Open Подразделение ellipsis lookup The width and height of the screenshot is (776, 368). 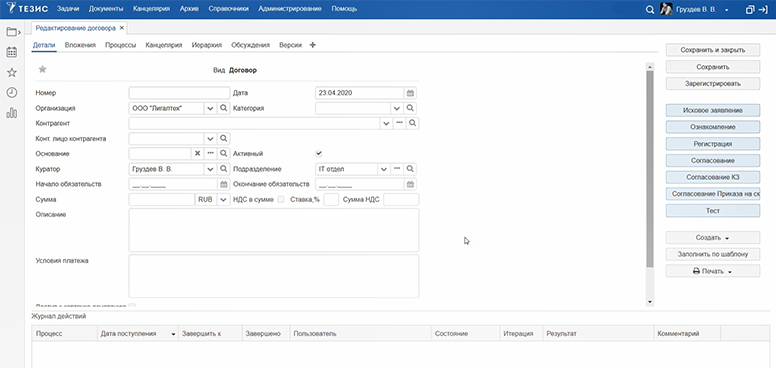point(397,169)
